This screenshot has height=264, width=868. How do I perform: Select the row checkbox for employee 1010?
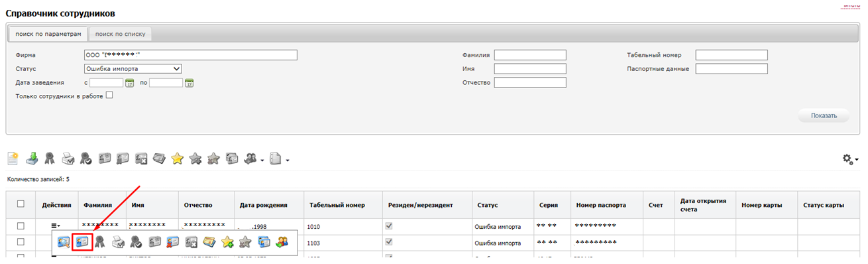click(21, 226)
